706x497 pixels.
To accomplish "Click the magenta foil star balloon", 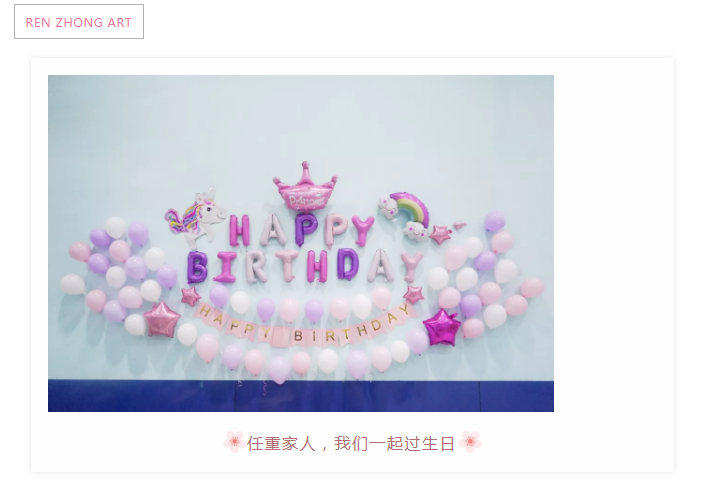I will pyautogui.click(x=442, y=328).
